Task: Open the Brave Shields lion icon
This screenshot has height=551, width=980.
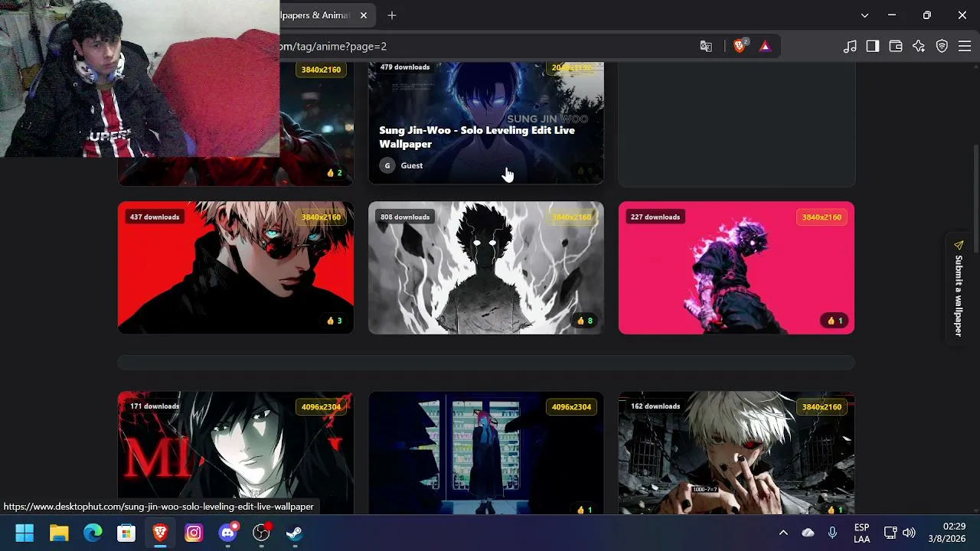Action: 740,46
